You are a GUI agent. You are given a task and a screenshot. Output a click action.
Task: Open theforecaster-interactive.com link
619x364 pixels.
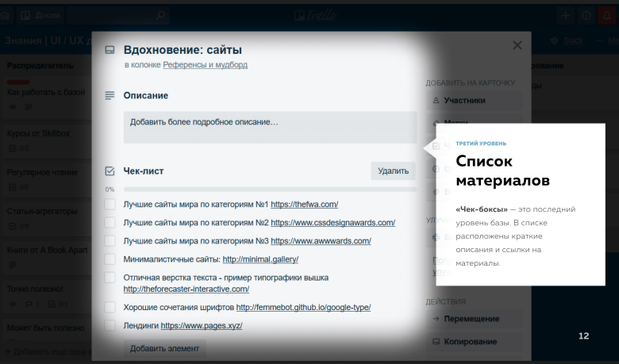pyautogui.click(x=186, y=289)
